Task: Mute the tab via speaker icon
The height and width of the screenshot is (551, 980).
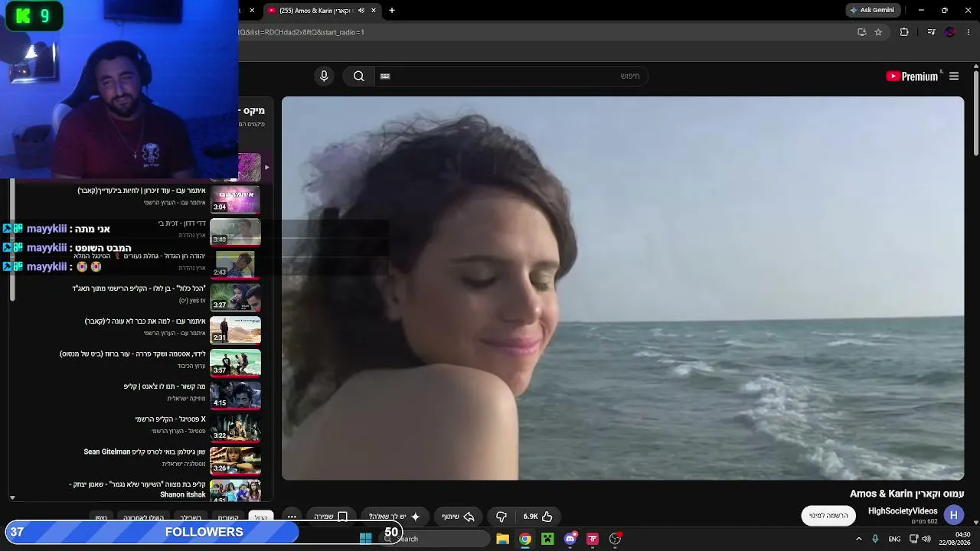Action: (361, 10)
